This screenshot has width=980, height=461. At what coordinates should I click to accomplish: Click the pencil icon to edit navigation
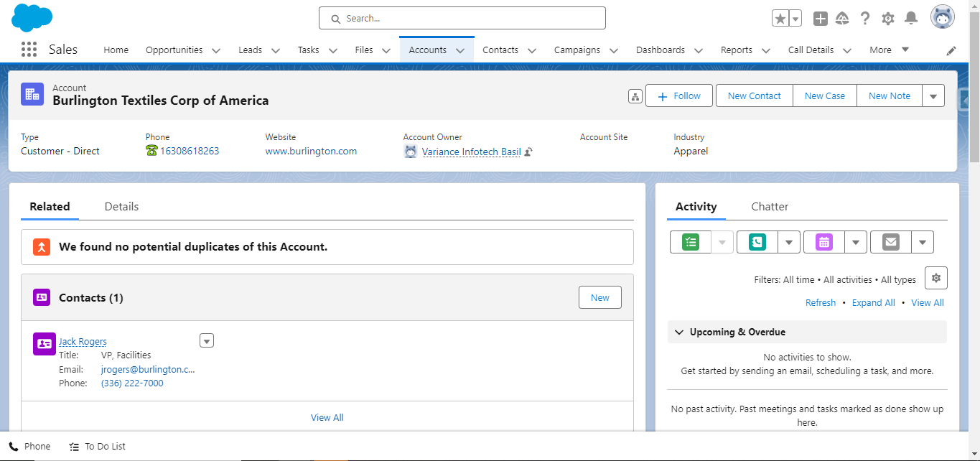(951, 50)
